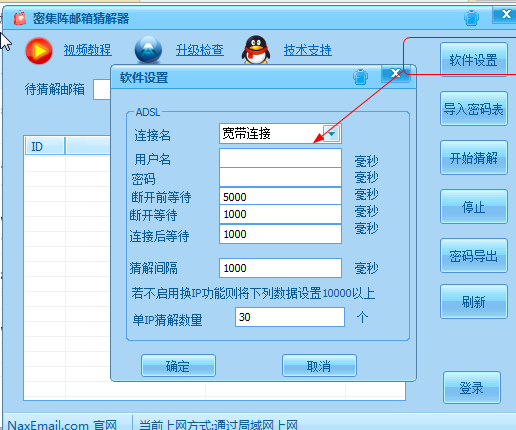Click the ID column header
Screen dimensions: 516x430
(x=45, y=146)
